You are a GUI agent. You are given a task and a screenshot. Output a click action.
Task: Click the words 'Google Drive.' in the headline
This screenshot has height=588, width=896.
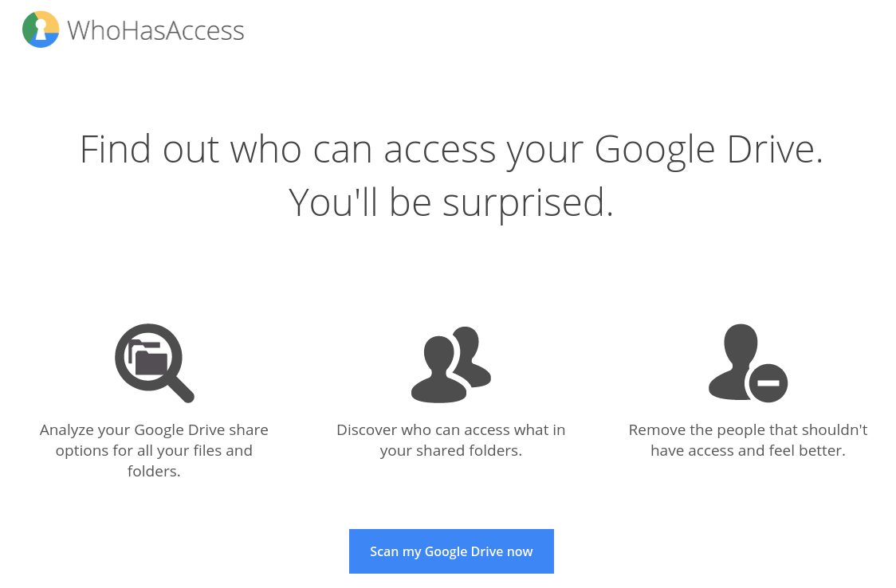(x=709, y=150)
